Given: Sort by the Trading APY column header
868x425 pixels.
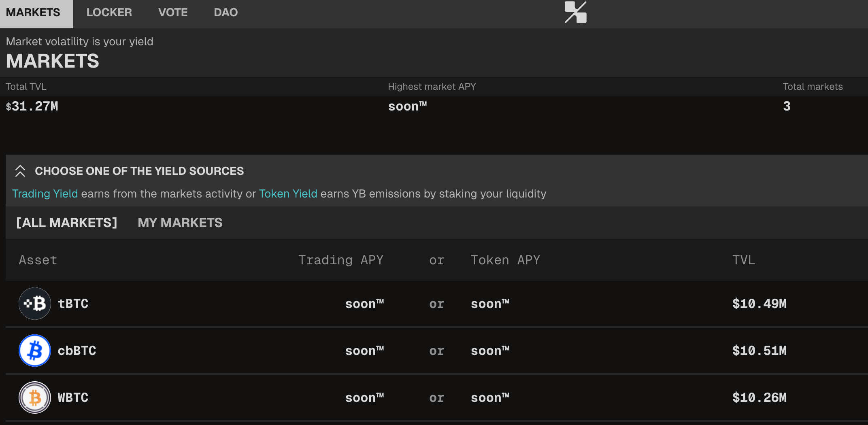Looking at the screenshot, I should (x=340, y=260).
